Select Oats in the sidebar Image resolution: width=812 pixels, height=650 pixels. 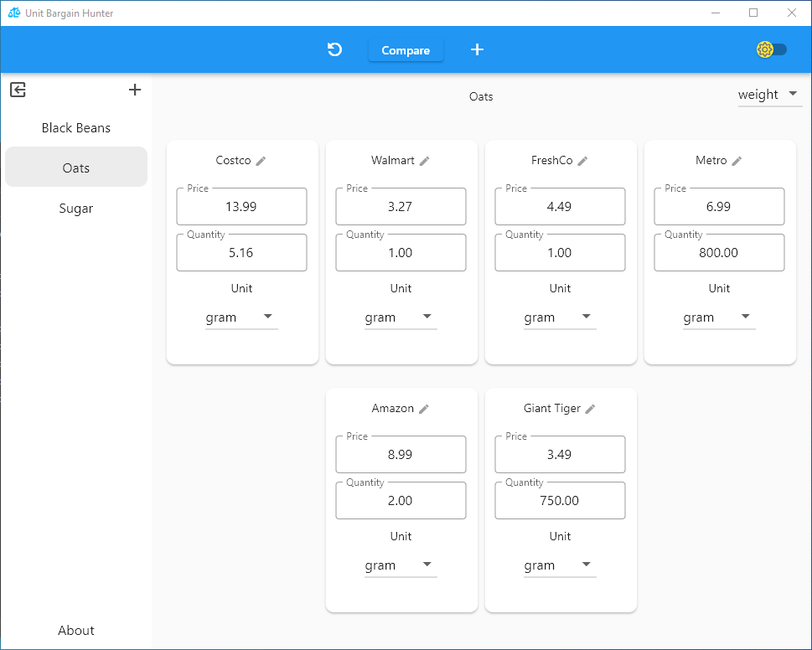pyautogui.click(x=76, y=168)
